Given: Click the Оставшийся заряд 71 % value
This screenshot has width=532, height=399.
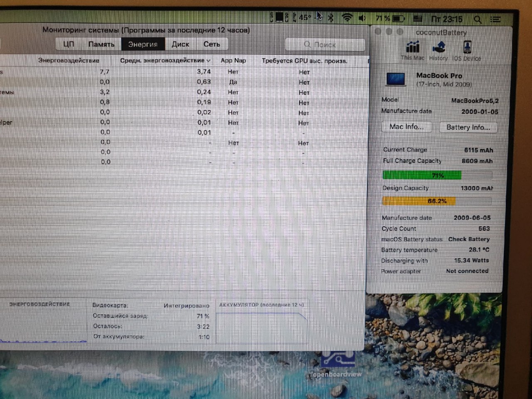Looking at the screenshot, I should [203, 316].
